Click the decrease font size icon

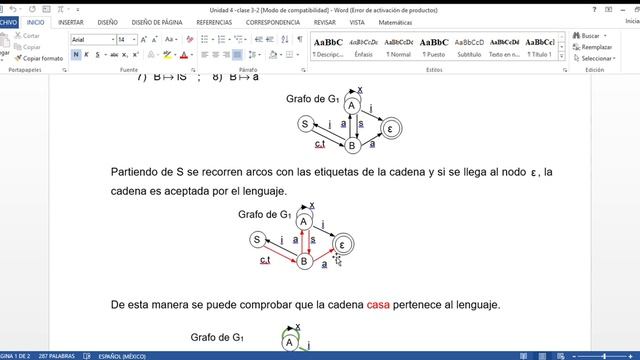click(x=154, y=40)
